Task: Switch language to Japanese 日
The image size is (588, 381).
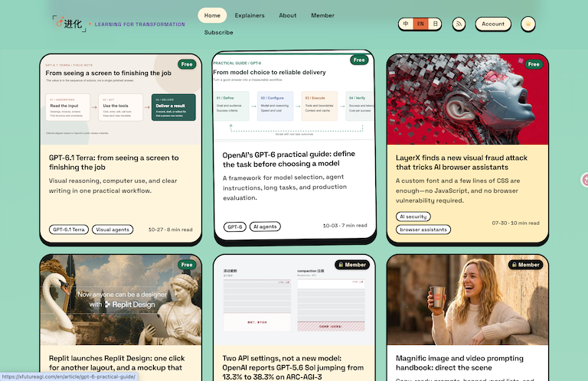Action: tap(435, 24)
